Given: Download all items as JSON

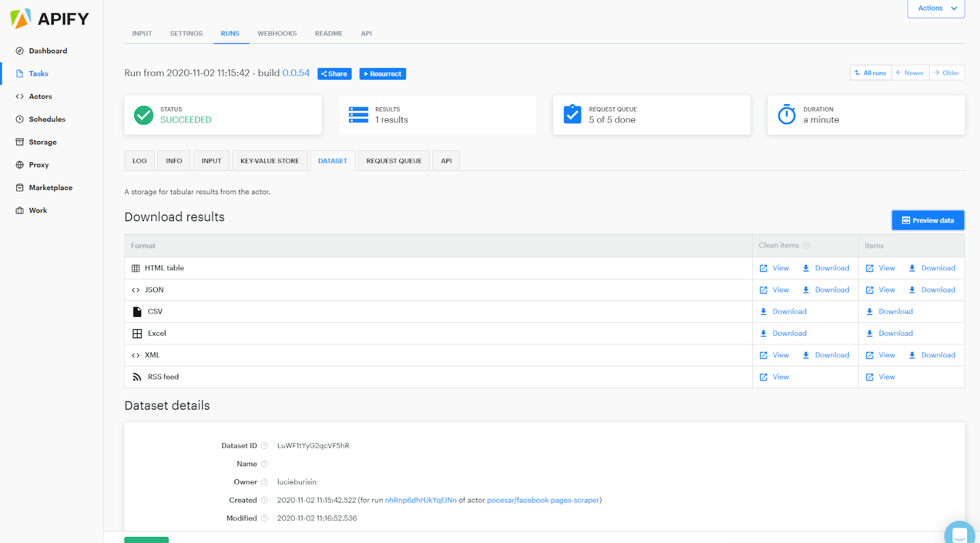Looking at the screenshot, I should (x=932, y=290).
